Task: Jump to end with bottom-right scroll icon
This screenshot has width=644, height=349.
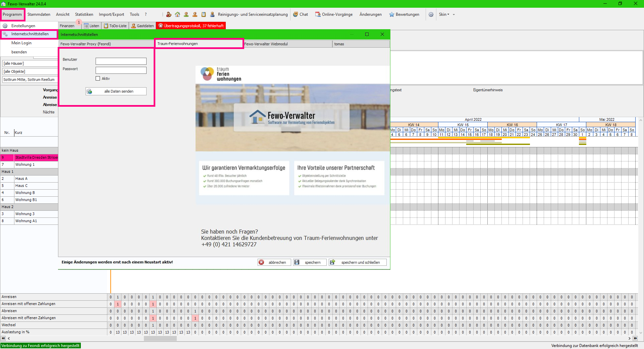Action: coord(635,338)
